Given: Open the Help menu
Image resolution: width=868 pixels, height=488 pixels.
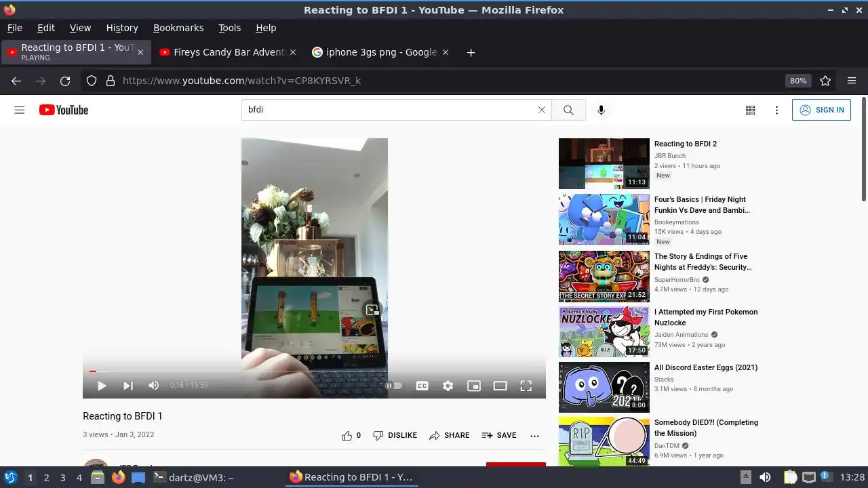Looking at the screenshot, I should (x=266, y=28).
